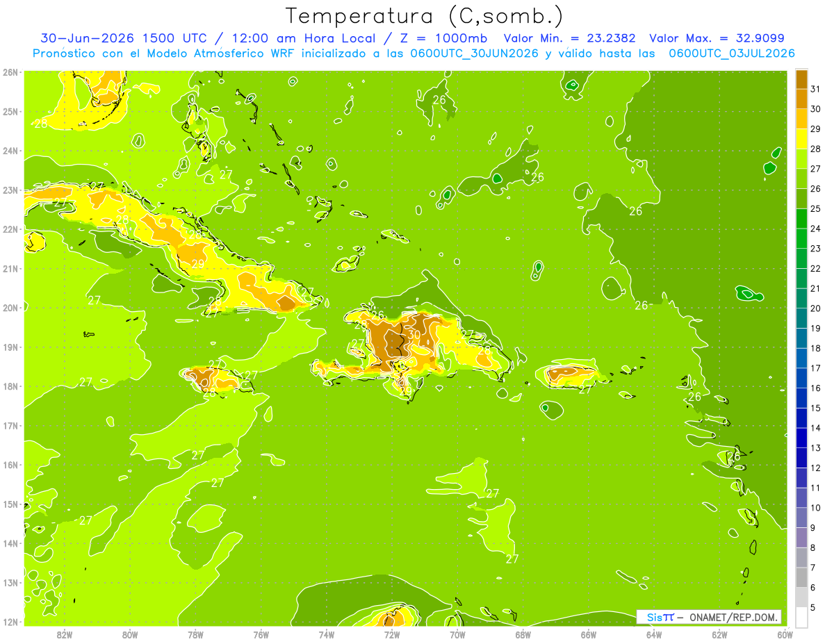
Task: Click the latitude axis label '26N'
Action: (10, 72)
